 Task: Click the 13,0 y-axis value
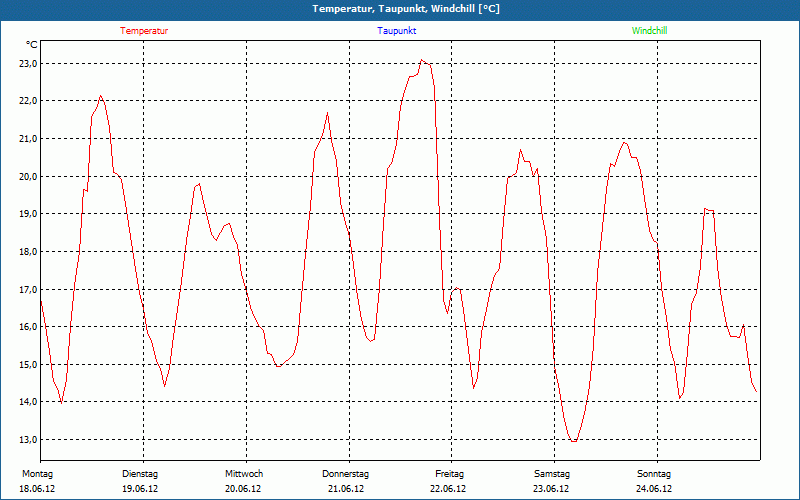click(x=28, y=439)
